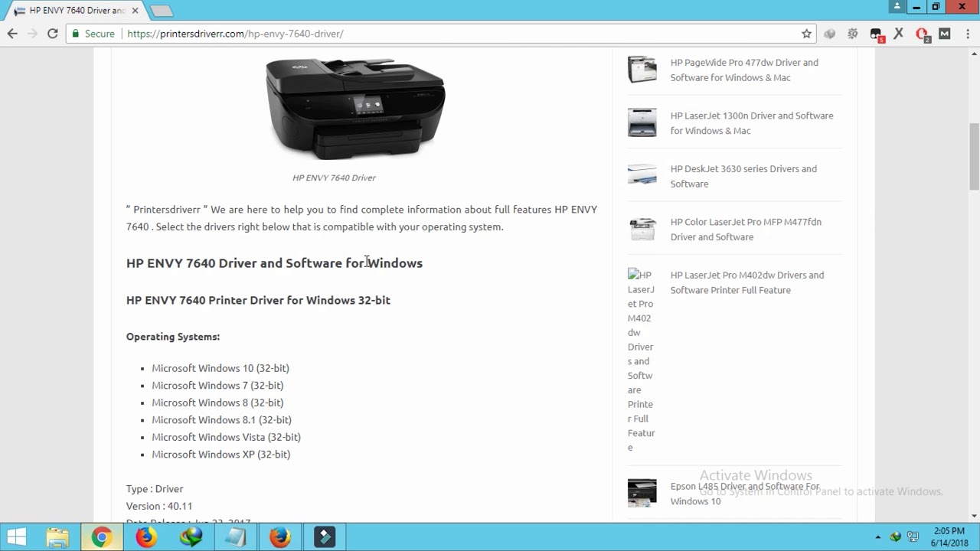Open the first Firefox taskbar icon
Viewport: 980px width, 551px height.
click(145, 537)
